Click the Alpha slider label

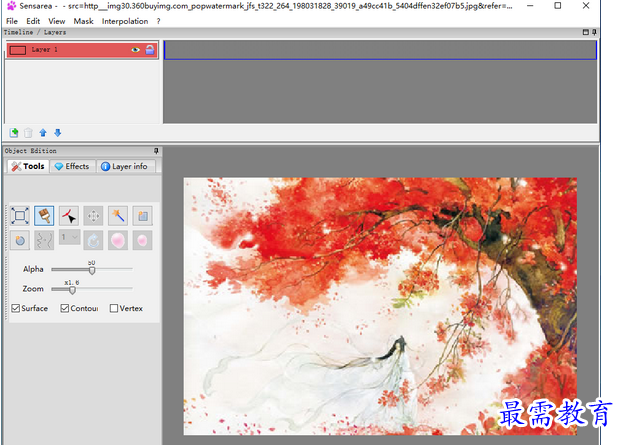click(33, 269)
